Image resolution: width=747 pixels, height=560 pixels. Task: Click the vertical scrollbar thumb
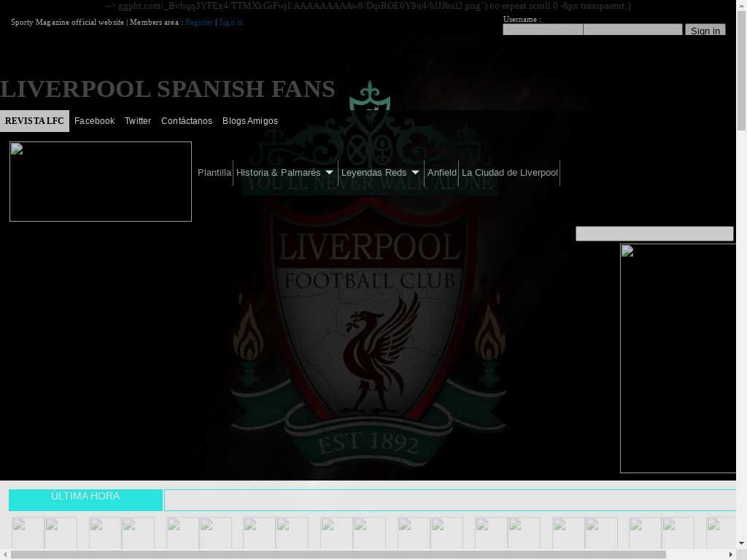tap(741, 70)
